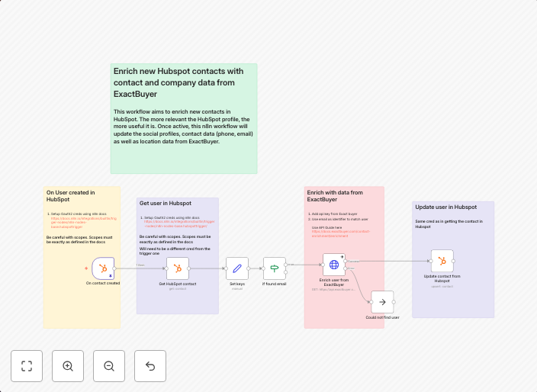This screenshot has width=537, height=392.
Task: Open docs link in Get user in Hubspot note
Action: pos(179,224)
